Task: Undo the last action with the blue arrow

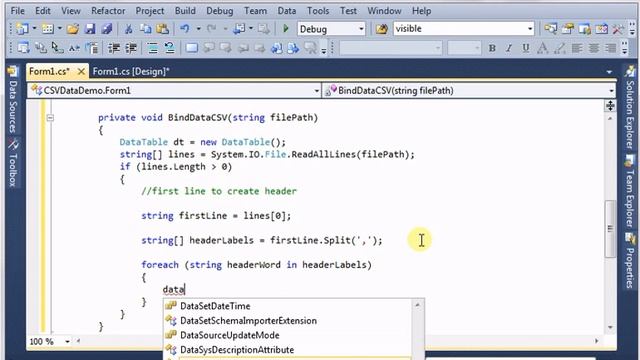Action: pos(185,29)
